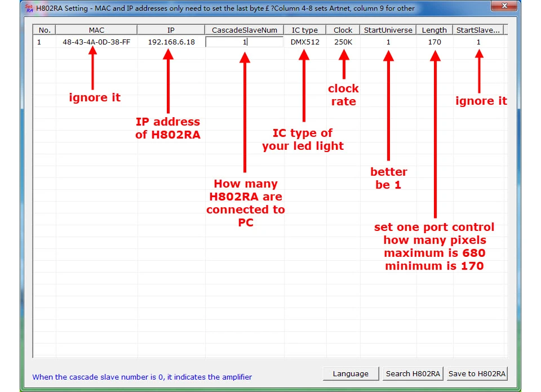Click the CascadeSlaveNum column header
Viewport: 541px width, 392px height.
[244, 30]
